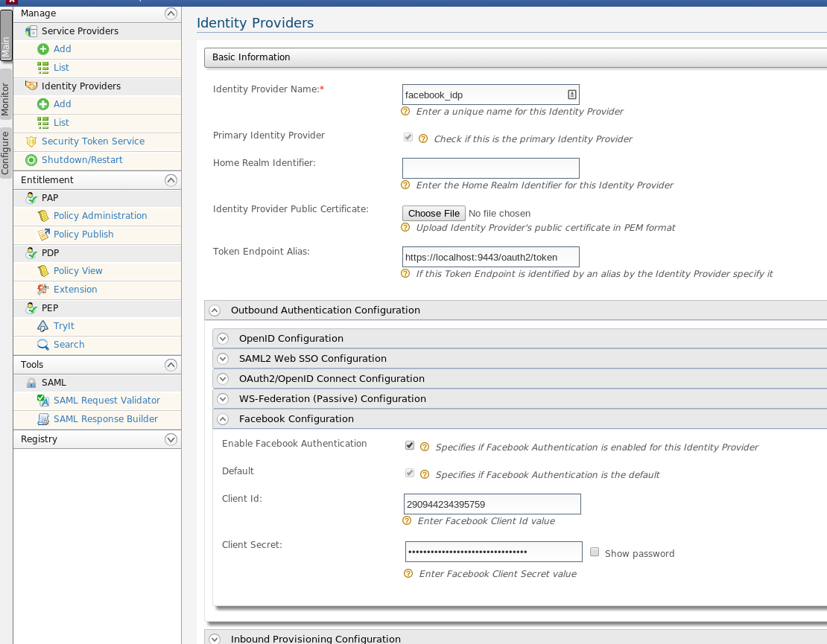The height and width of the screenshot is (644, 827).
Task: Click the Facebook Client Secret password field
Action: coord(494,552)
